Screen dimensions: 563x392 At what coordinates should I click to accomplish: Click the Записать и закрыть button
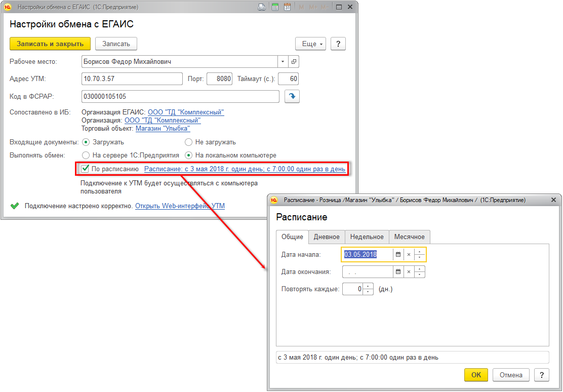(x=50, y=44)
